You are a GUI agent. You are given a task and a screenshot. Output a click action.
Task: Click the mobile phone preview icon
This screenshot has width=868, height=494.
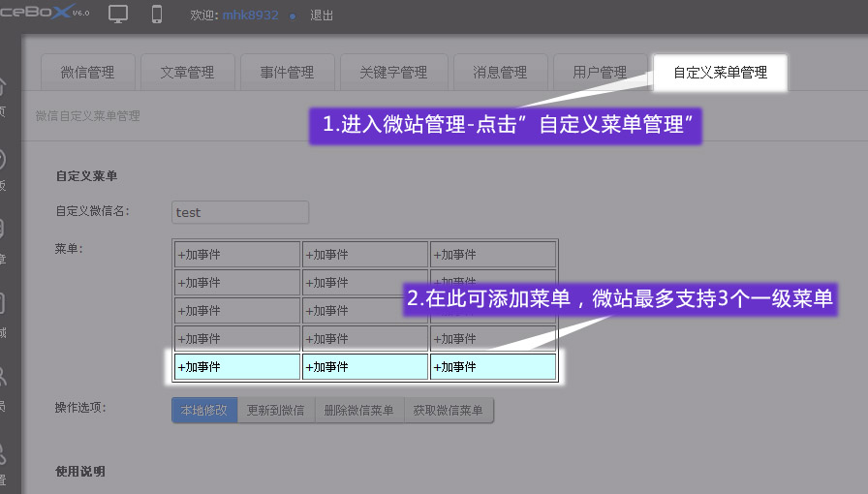[157, 15]
